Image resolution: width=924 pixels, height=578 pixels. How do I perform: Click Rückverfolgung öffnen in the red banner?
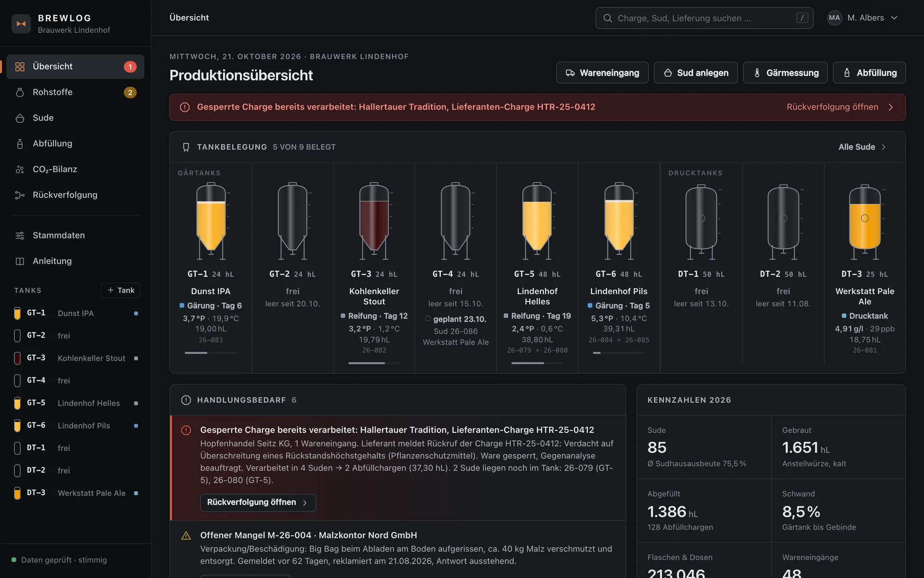click(840, 107)
